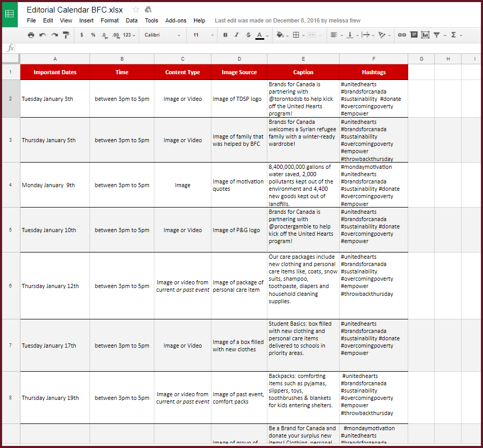Open horizontal align options

[334, 35]
